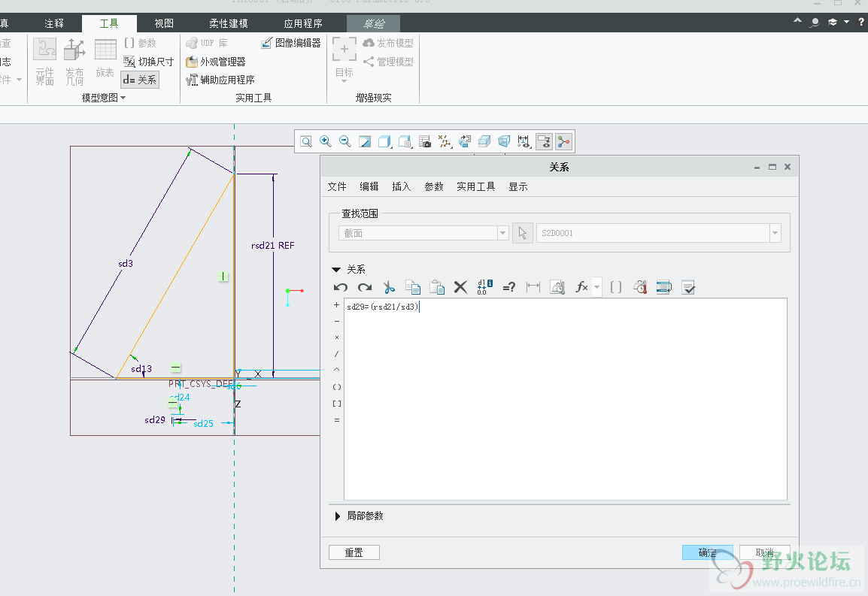Click the selection arrow beside 截面 dropdown
868x596 pixels.
pyautogui.click(x=523, y=233)
